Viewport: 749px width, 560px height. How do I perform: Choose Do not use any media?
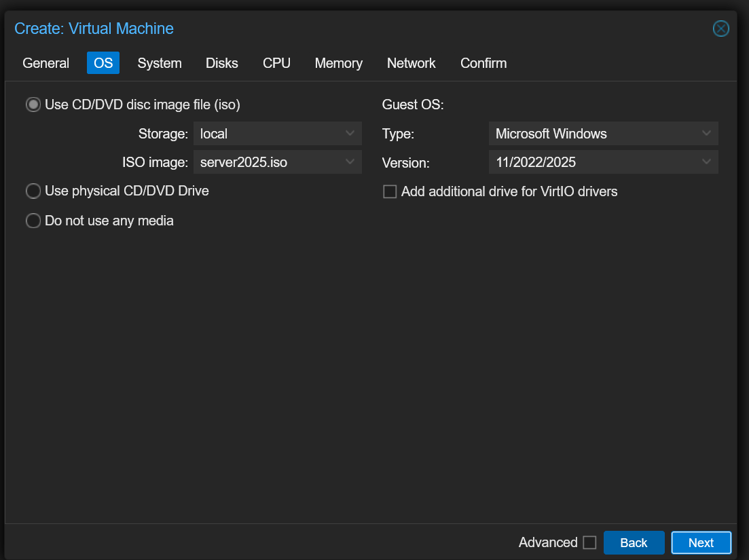[x=33, y=221]
